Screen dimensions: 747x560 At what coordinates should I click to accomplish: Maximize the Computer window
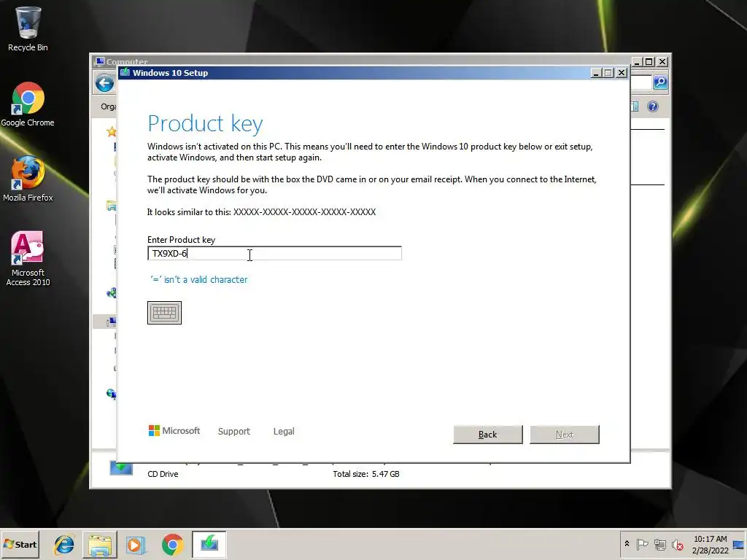click(x=649, y=62)
